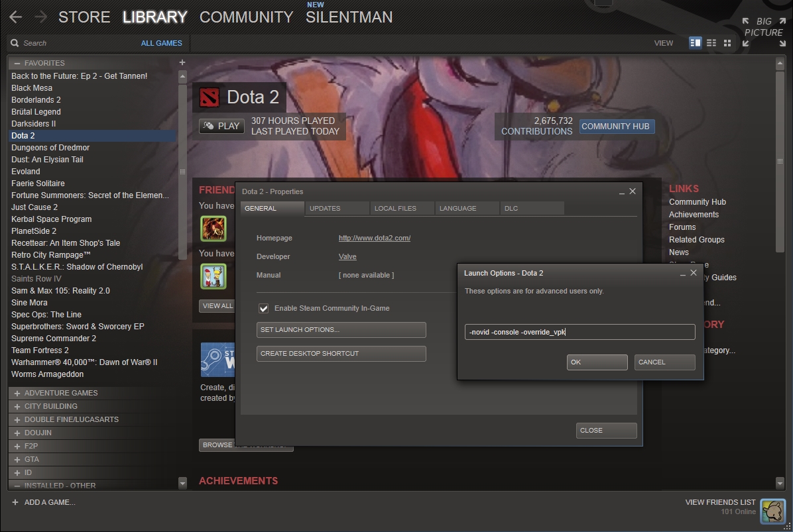The image size is (793, 532).
Task: Open Big Picture mode
Action: coord(763,32)
